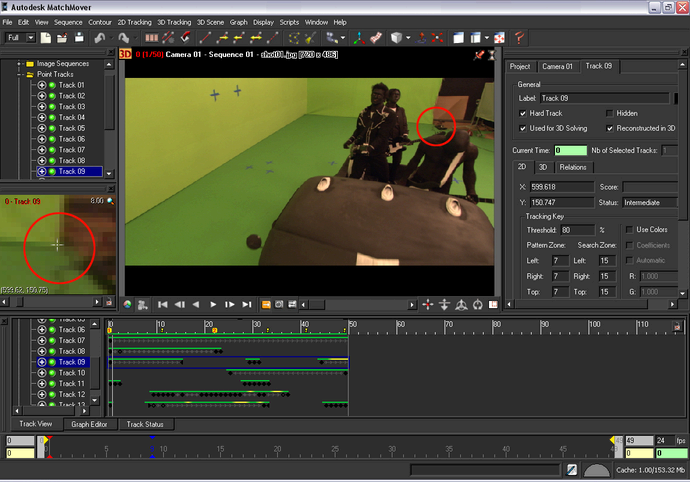Collapse the Point Tracks folder
690x482 pixels.
(19, 74)
